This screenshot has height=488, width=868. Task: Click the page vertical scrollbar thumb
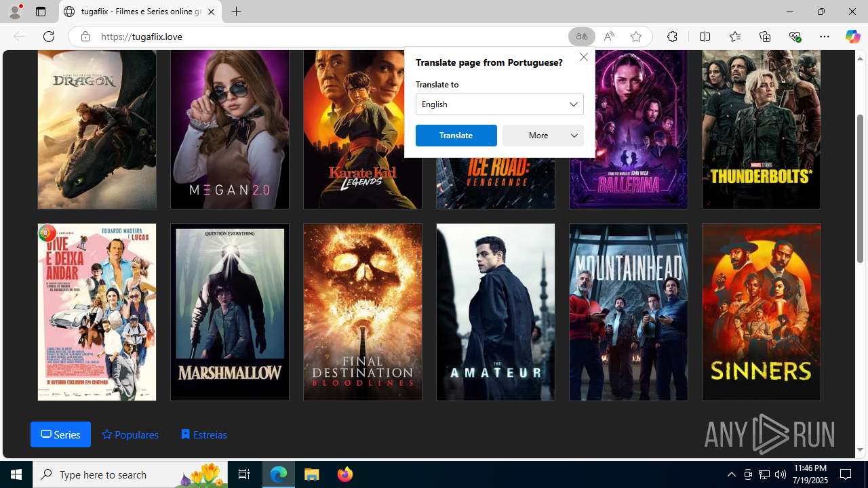(x=860, y=188)
